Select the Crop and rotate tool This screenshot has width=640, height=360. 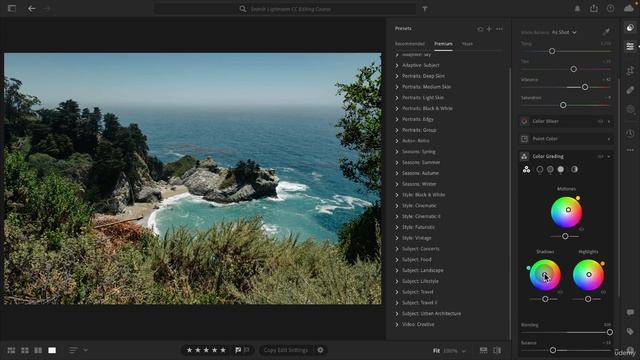click(x=630, y=71)
